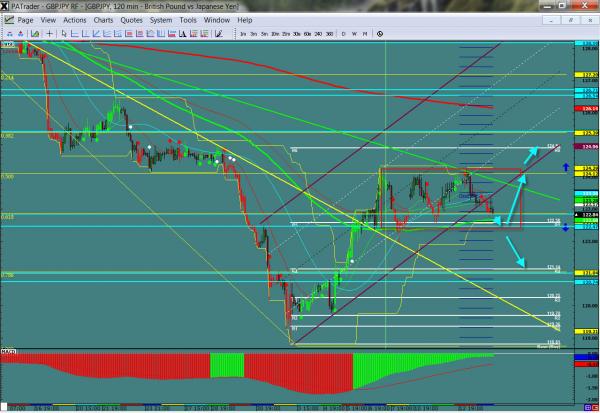Switch chart to 360 minute timeframe
The image size is (600, 413).
329,34
